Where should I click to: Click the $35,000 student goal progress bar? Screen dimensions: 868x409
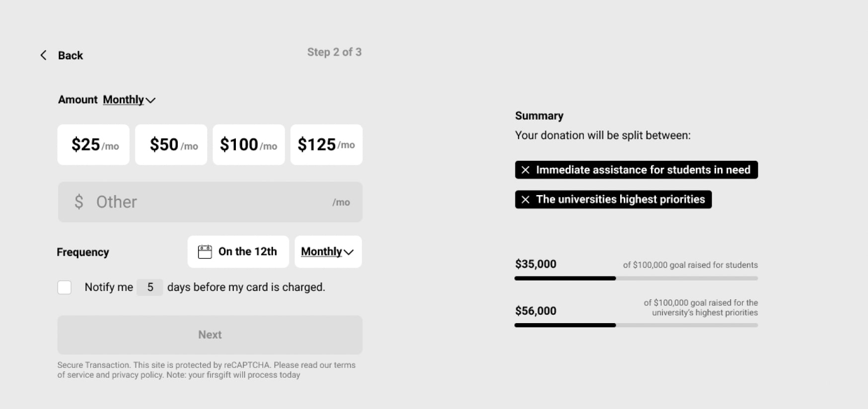636,278
